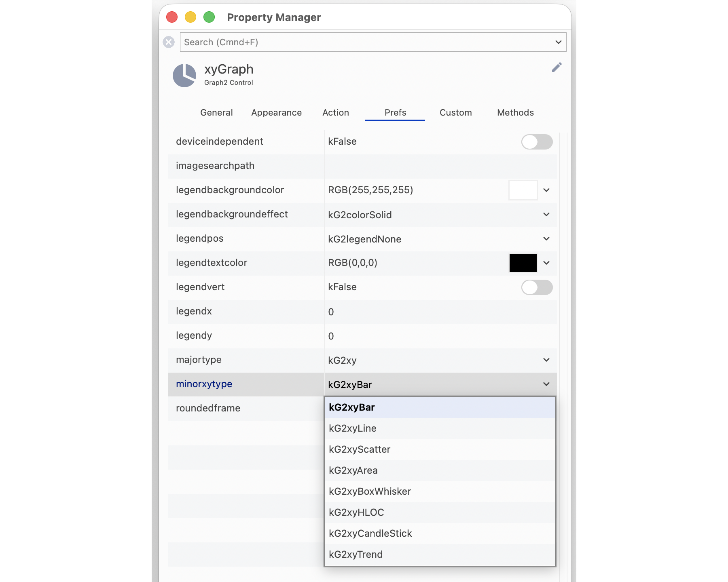
Task: Open the legendpos dropdown
Action: point(546,239)
